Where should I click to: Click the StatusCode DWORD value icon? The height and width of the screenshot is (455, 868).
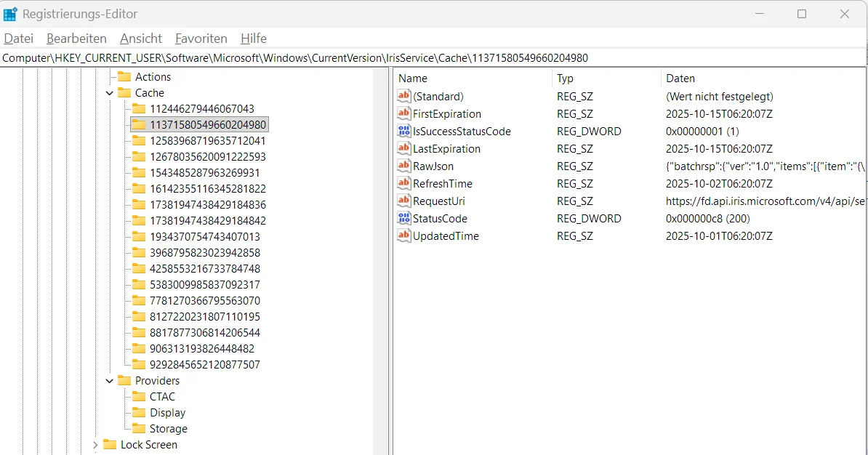click(x=404, y=219)
